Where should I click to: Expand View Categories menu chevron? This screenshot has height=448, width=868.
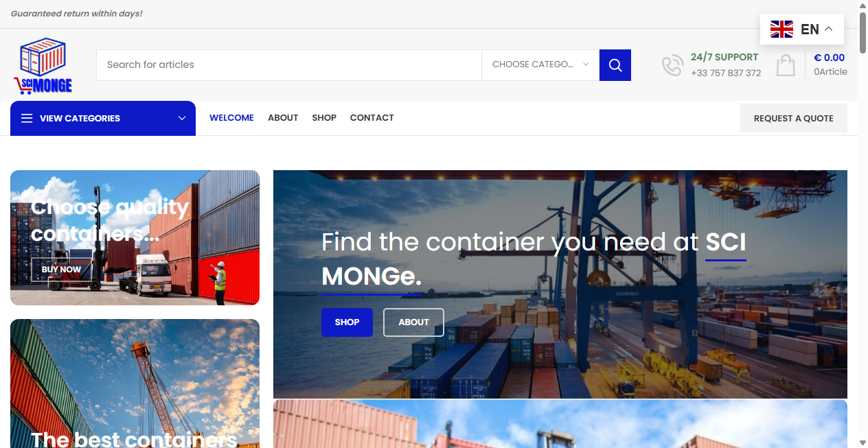(x=182, y=119)
